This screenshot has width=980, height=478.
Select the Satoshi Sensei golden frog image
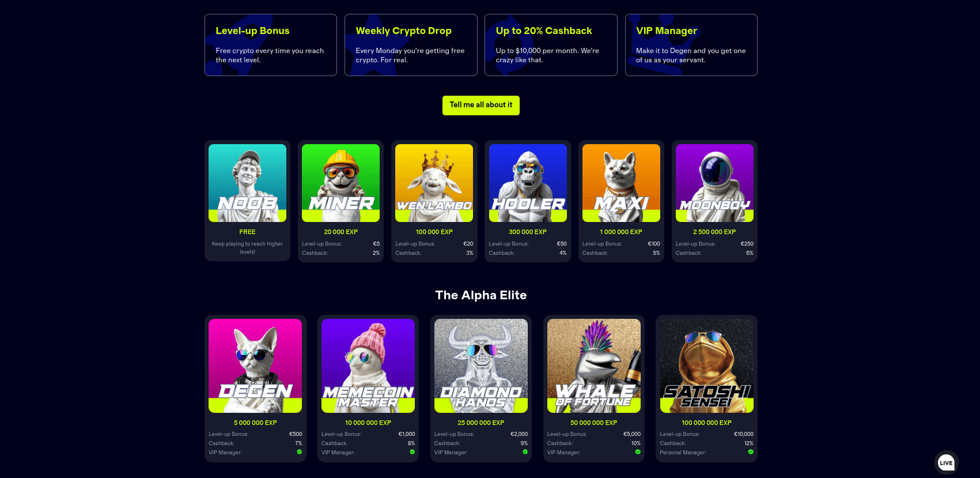(x=706, y=366)
